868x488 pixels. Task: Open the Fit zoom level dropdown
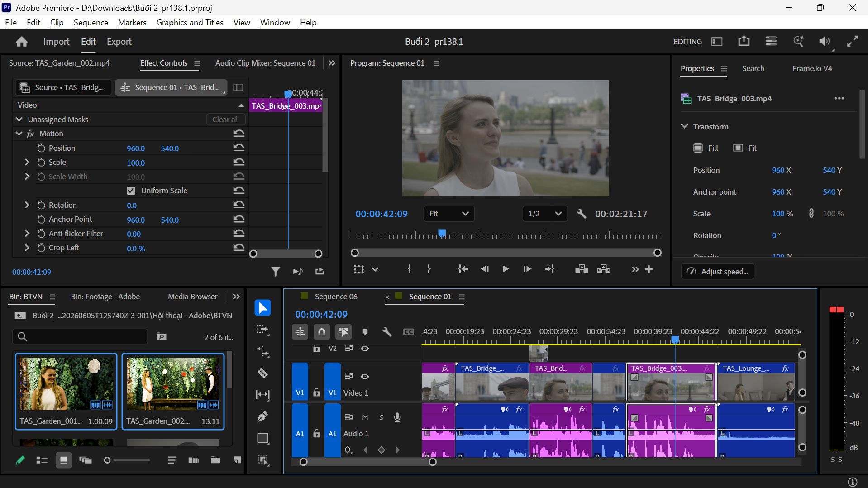448,214
